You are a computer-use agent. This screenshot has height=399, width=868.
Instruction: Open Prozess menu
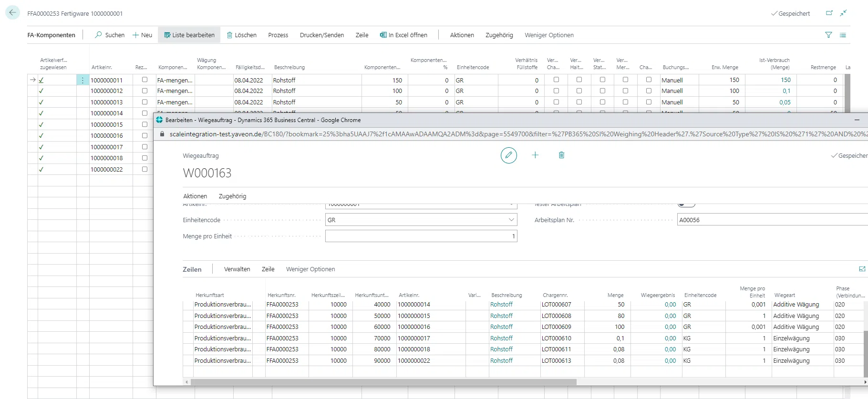[278, 35]
